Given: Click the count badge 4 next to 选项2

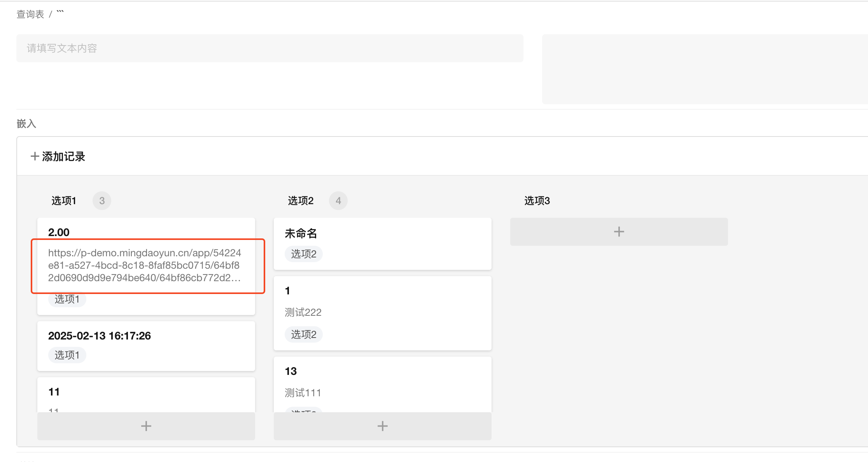Looking at the screenshot, I should tap(338, 201).
